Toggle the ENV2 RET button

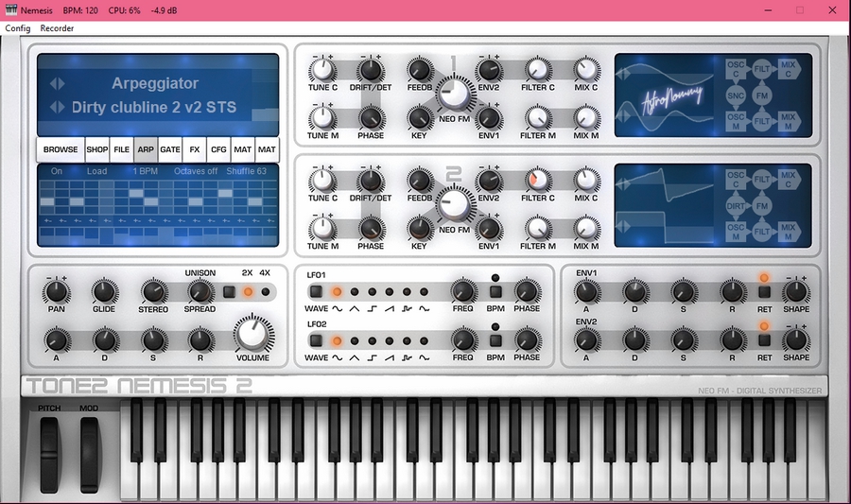764,340
